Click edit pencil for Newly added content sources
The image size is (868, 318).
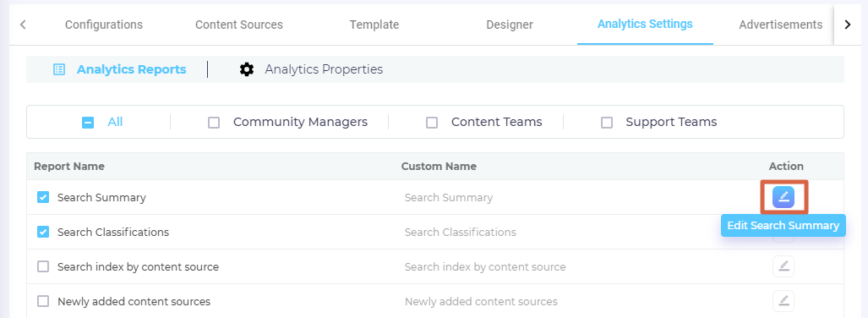tap(783, 301)
